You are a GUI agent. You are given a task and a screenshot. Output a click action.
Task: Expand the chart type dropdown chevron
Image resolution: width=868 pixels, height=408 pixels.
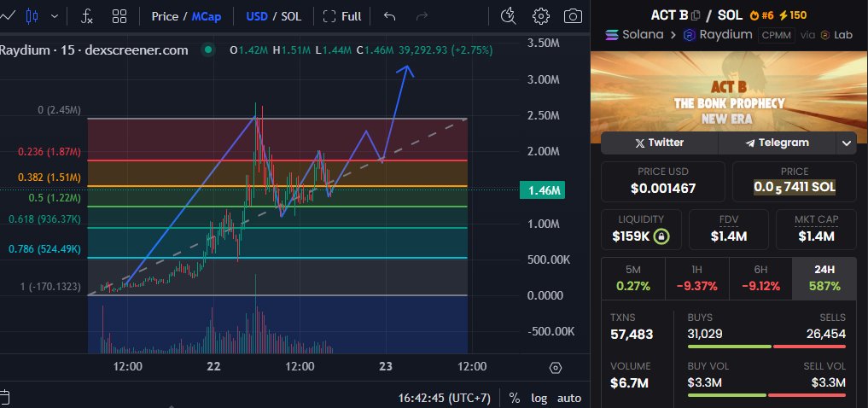(55, 16)
